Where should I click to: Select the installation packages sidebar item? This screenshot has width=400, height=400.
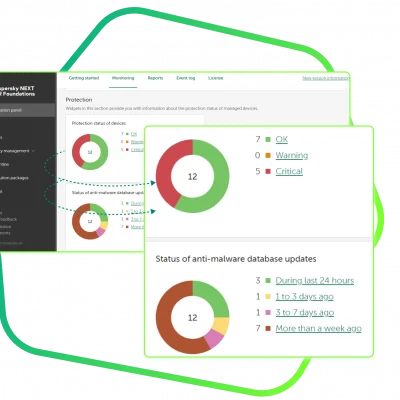point(14,178)
